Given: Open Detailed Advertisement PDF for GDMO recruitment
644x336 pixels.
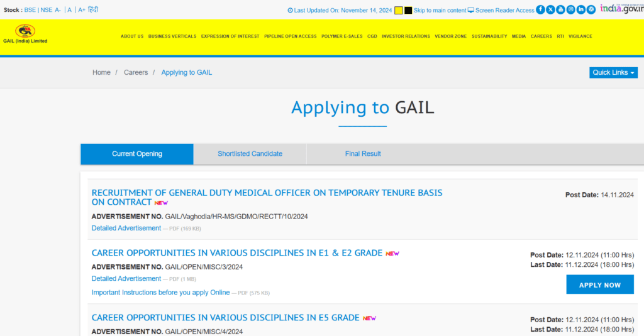Looking at the screenshot, I should click(x=126, y=228).
